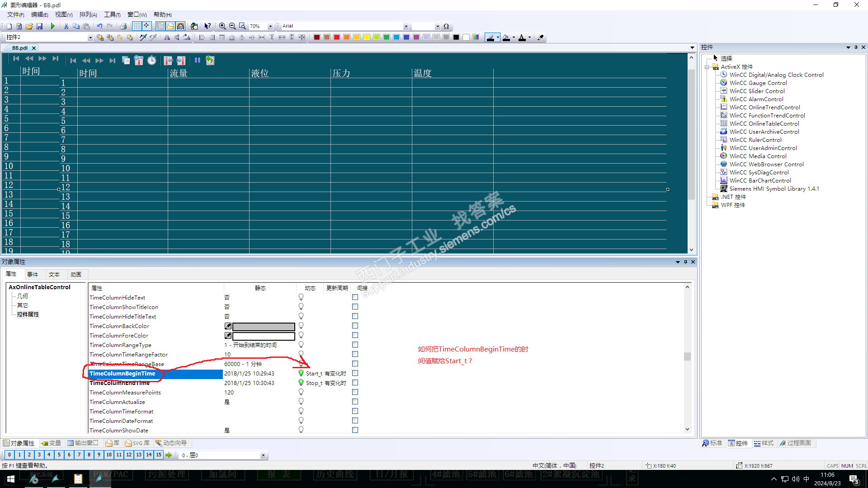The image size is (868, 488).
Task: Open the 工具 menu
Action: pos(112,14)
